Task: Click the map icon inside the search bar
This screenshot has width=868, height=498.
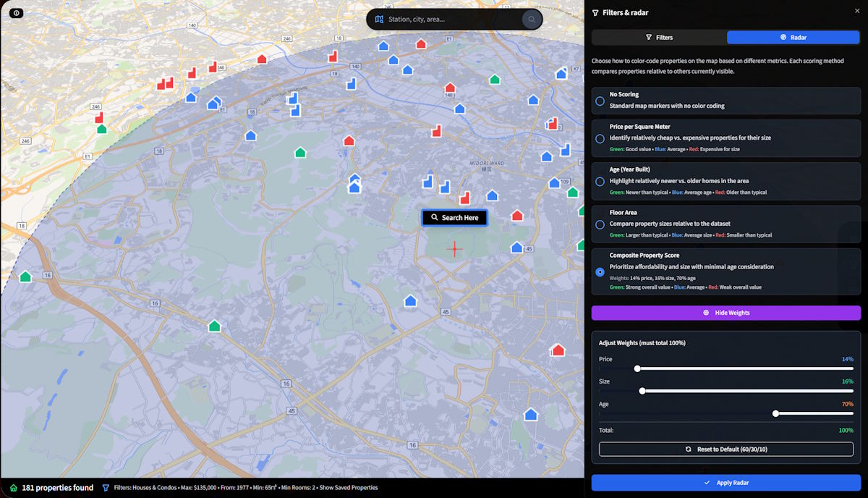Action: [379, 20]
